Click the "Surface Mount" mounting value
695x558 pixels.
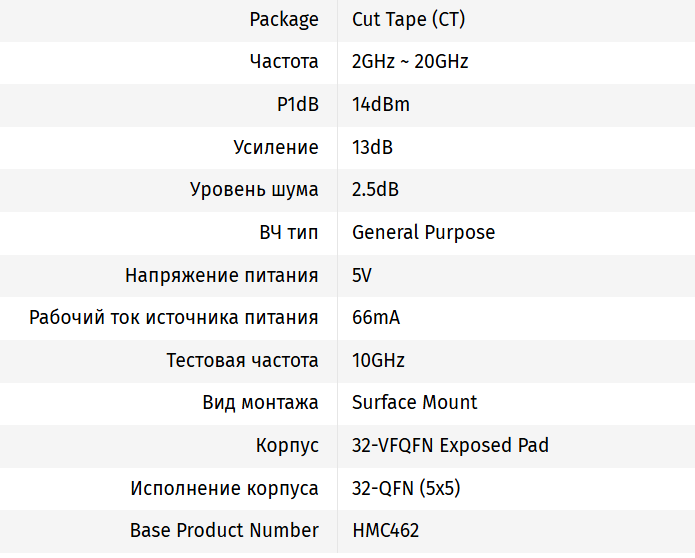pyautogui.click(x=415, y=403)
